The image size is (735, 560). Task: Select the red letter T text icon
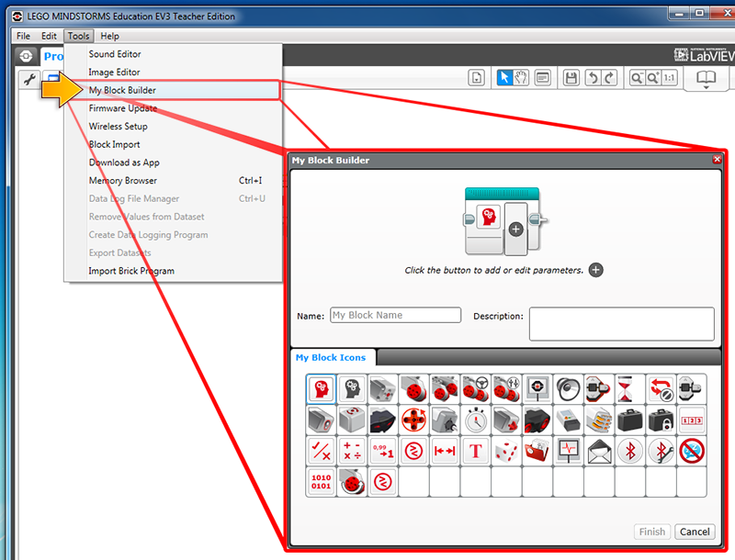(476, 451)
